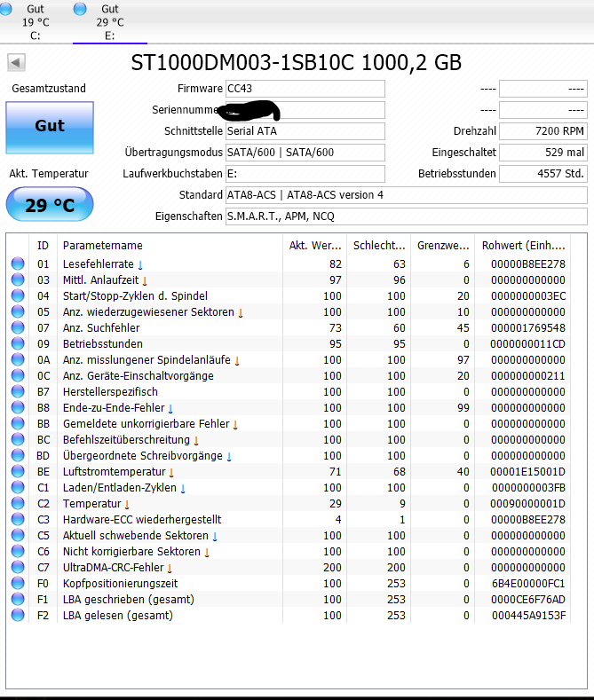
Task: Click the ID column header
Action: pyautogui.click(x=43, y=245)
